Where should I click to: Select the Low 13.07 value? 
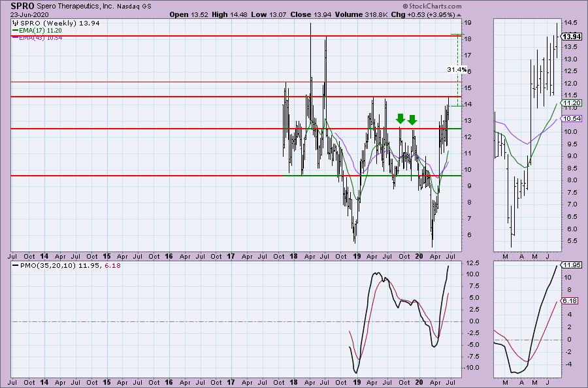point(268,14)
